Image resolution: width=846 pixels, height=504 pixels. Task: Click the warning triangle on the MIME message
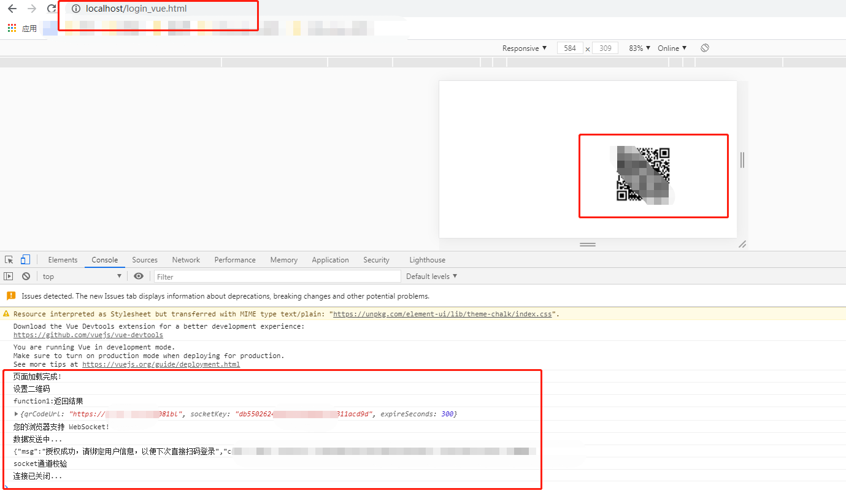point(7,314)
